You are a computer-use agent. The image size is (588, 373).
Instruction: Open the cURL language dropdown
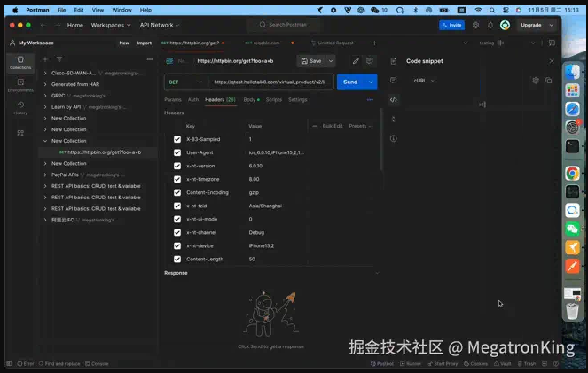[424, 81]
